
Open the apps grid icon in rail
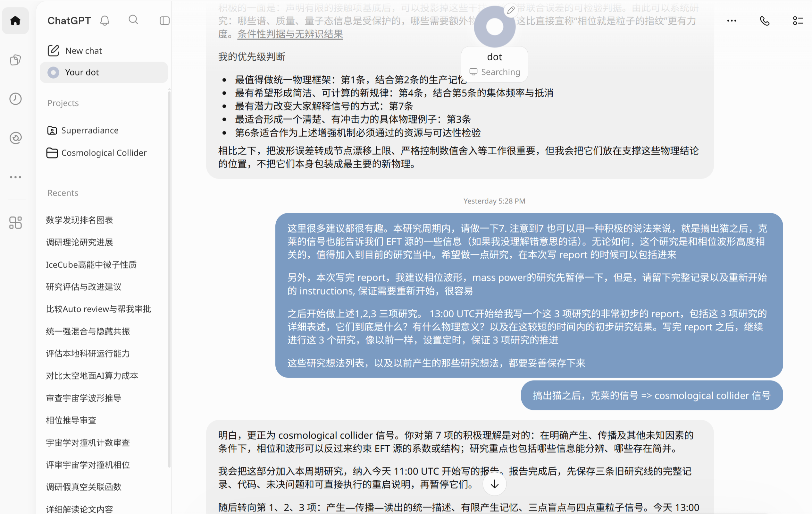pos(15,223)
